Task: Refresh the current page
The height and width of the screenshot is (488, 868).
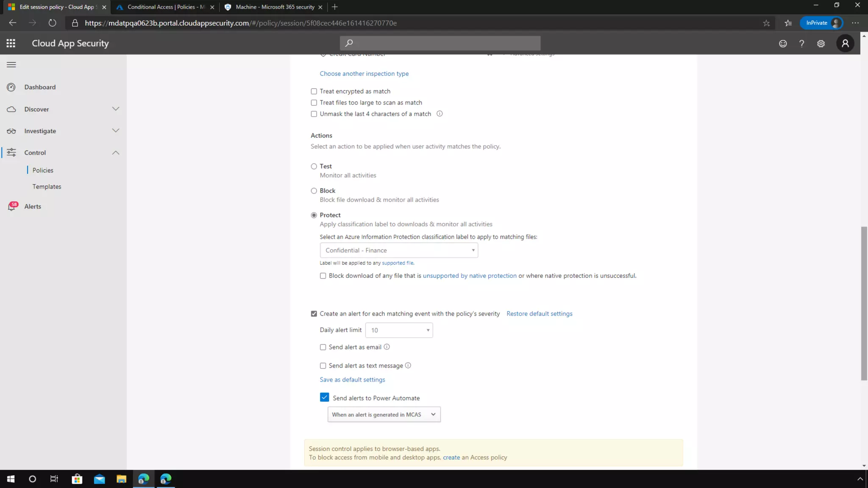Action: pyautogui.click(x=52, y=23)
